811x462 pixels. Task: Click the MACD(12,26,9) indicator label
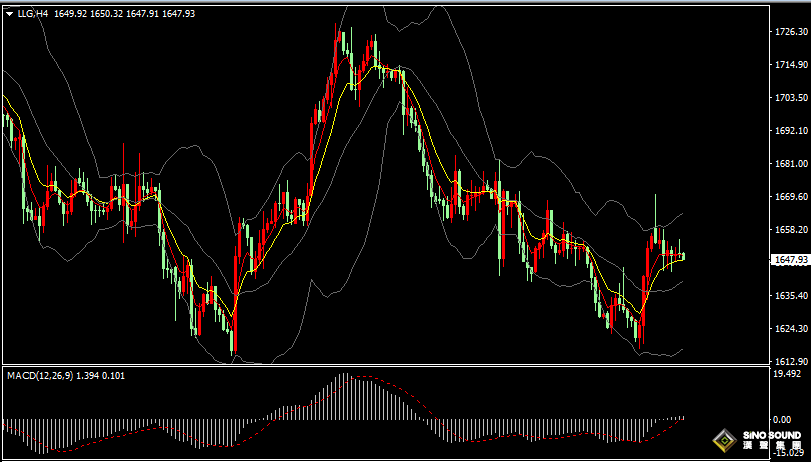[x=41, y=374]
